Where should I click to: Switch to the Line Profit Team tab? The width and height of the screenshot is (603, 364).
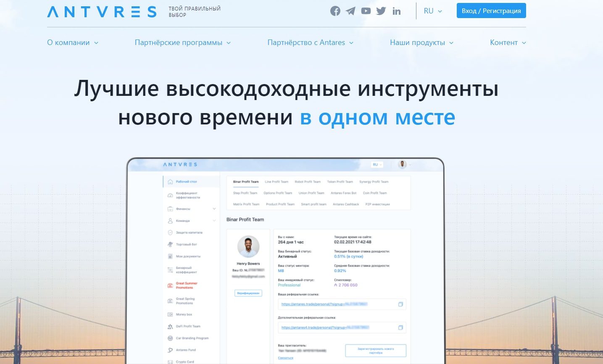click(x=276, y=182)
